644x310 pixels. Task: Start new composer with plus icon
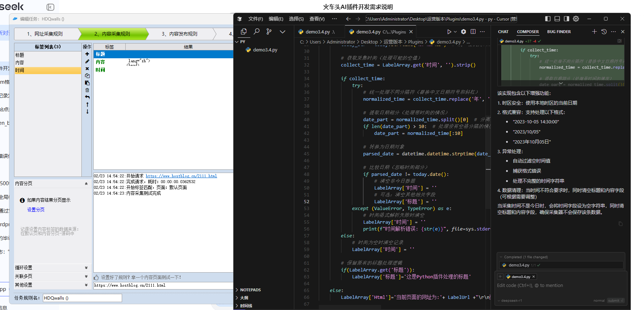[594, 32]
